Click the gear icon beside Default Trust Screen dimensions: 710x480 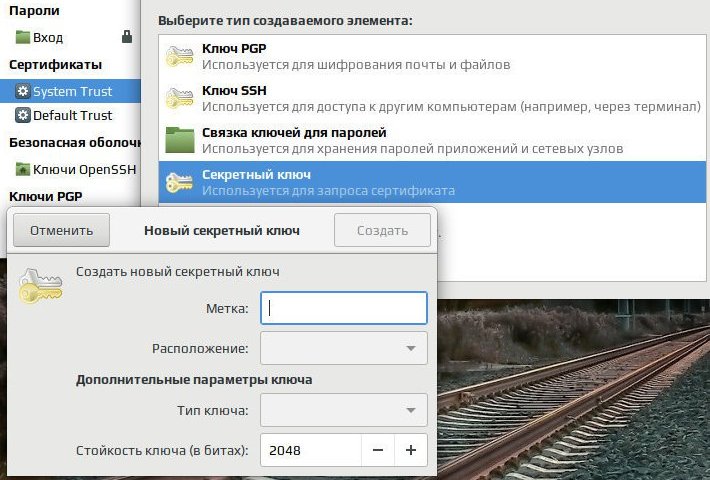point(22,115)
